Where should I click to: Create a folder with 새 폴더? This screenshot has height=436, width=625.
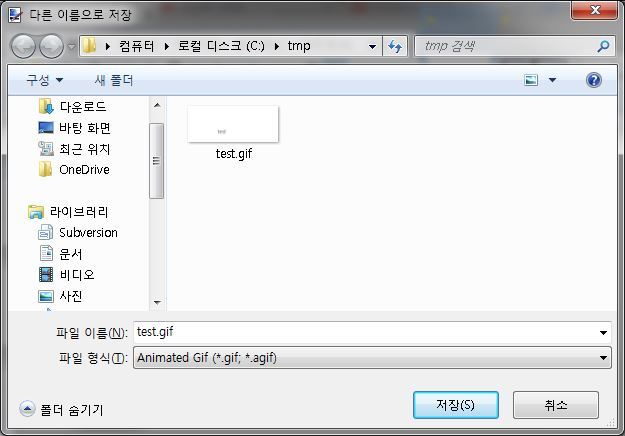[114, 80]
